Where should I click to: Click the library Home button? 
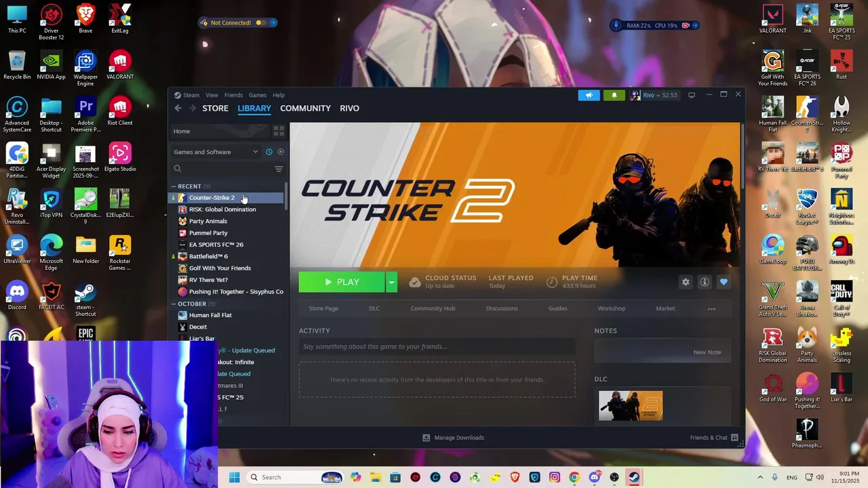pos(220,131)
